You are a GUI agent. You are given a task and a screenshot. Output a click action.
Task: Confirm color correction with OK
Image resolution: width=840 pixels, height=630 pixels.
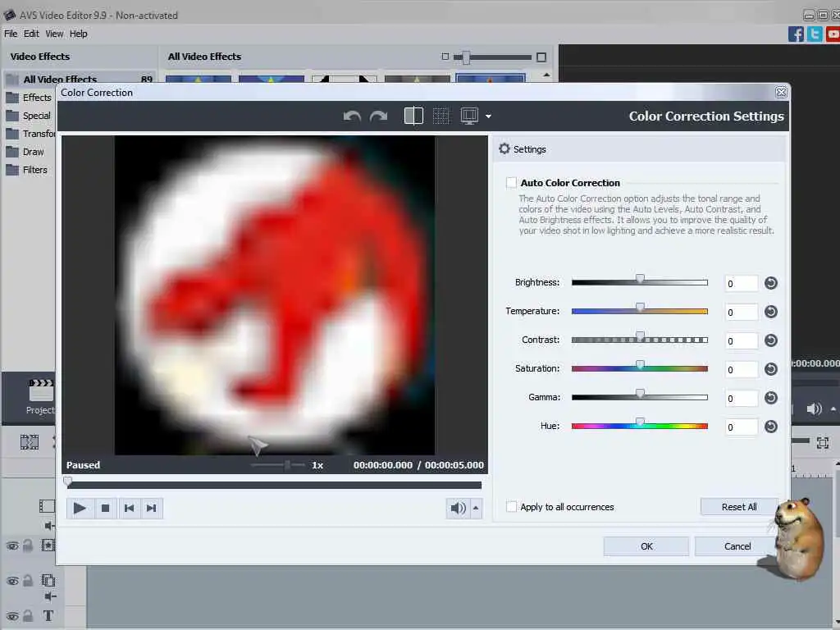coord(646,546)
